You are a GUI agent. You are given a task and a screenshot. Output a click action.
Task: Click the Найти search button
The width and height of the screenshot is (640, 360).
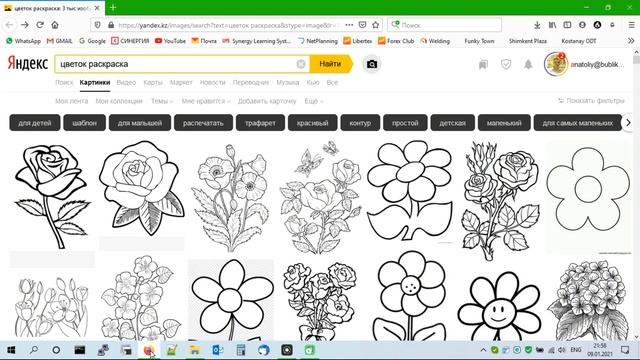(331, 64)
